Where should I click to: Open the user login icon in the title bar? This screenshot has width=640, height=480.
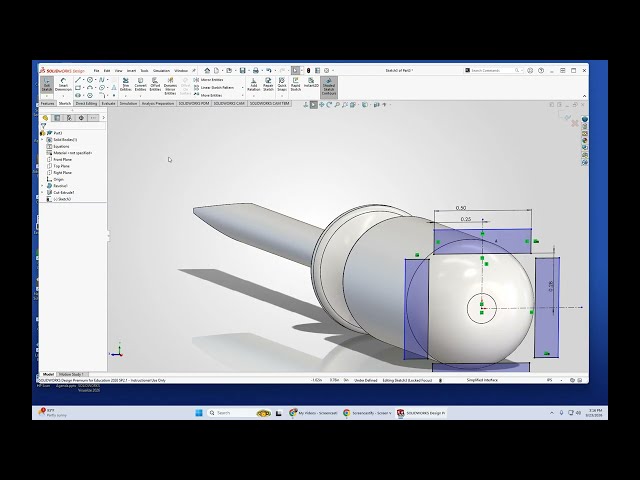pos(530,70)
